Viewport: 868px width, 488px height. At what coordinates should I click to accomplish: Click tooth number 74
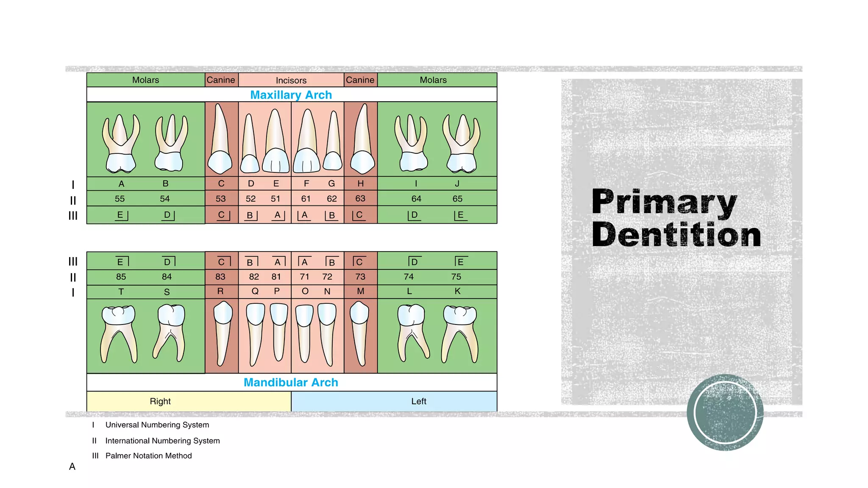tap(409, 277)
